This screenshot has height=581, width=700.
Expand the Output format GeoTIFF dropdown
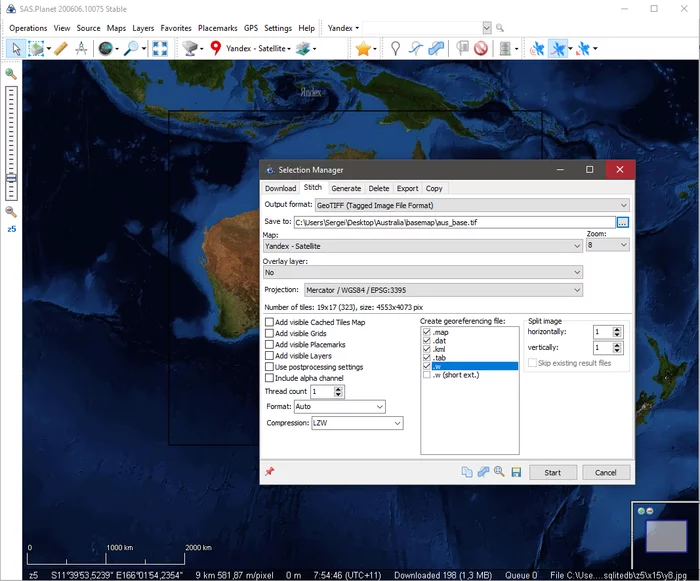pyautogui.click(x=472, y=205)
